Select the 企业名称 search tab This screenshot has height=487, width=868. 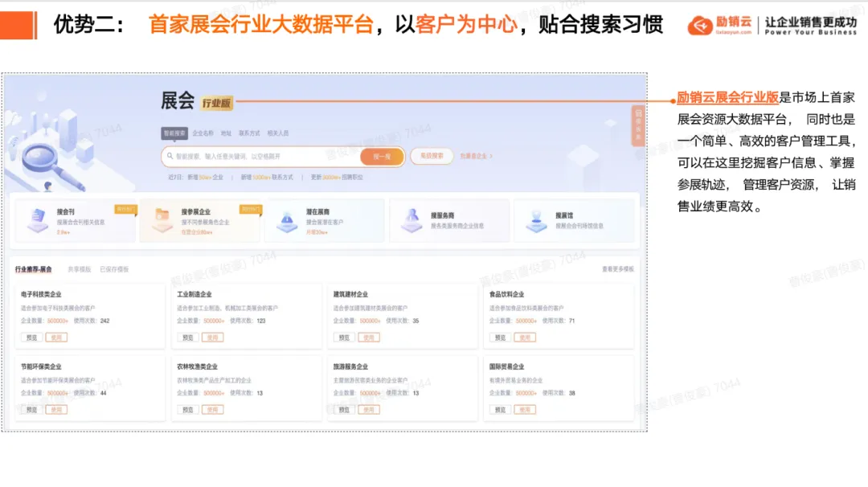203,133
